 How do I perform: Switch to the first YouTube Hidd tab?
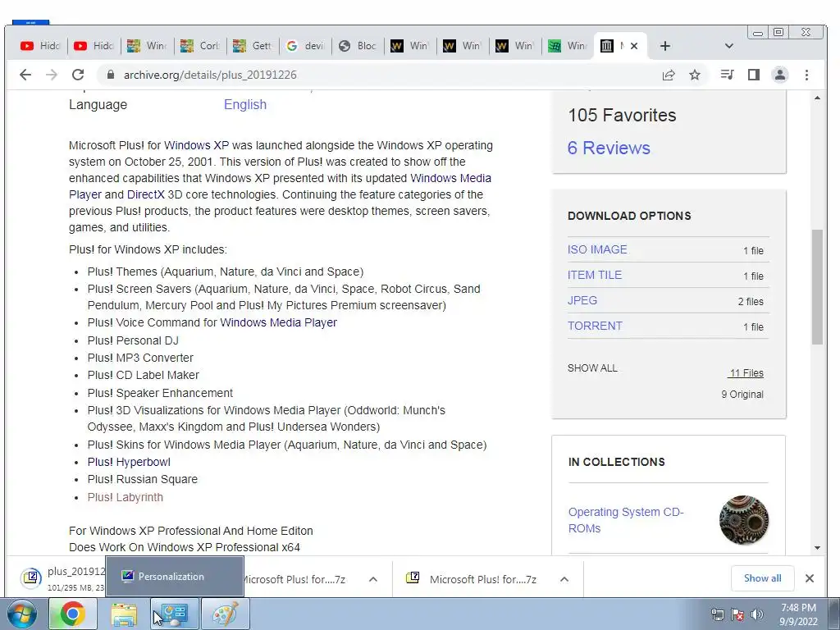point(41,46)
